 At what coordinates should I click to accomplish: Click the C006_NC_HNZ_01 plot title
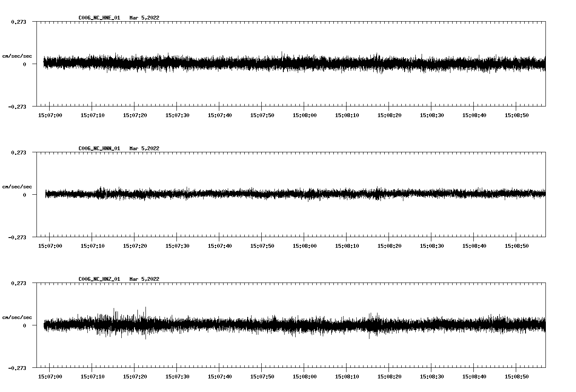click(99, 279)
